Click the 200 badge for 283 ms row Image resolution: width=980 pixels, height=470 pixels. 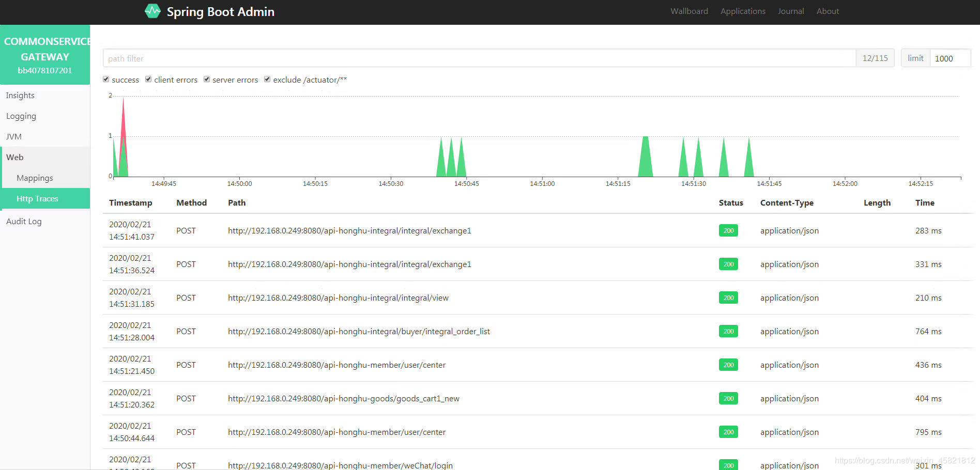[728, 230]
